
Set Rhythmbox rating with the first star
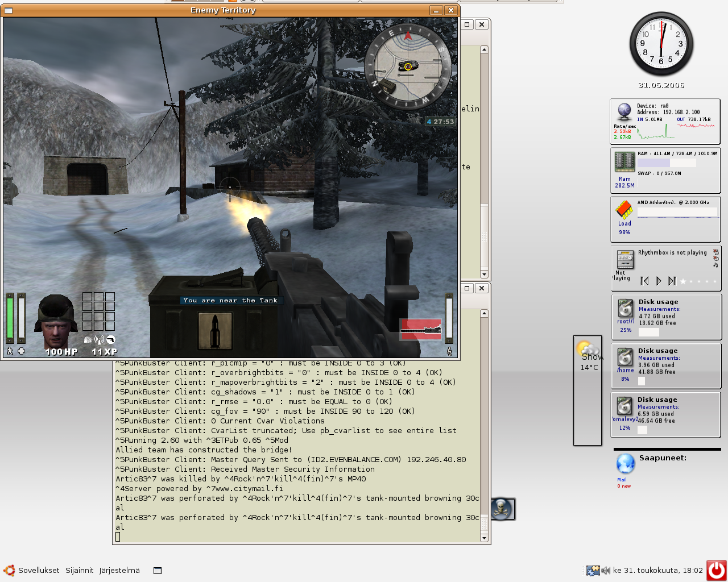coord(683,281)
